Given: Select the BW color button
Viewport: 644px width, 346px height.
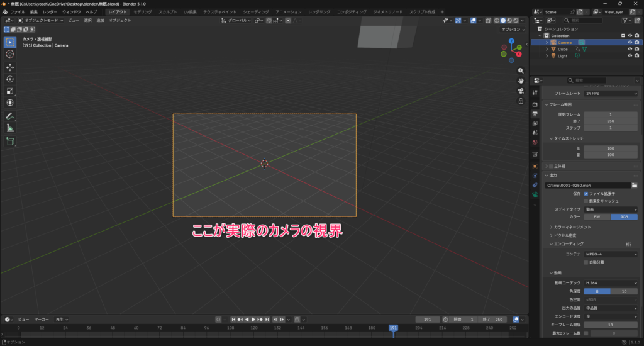Looking at the screenshot, I should [x=597, y=217].
